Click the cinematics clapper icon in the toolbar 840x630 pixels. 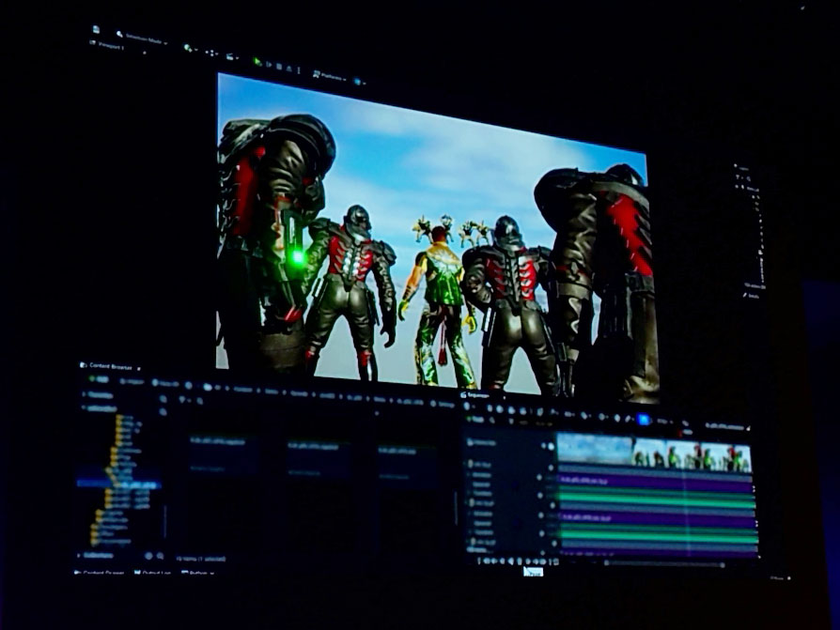click(232, 56)
